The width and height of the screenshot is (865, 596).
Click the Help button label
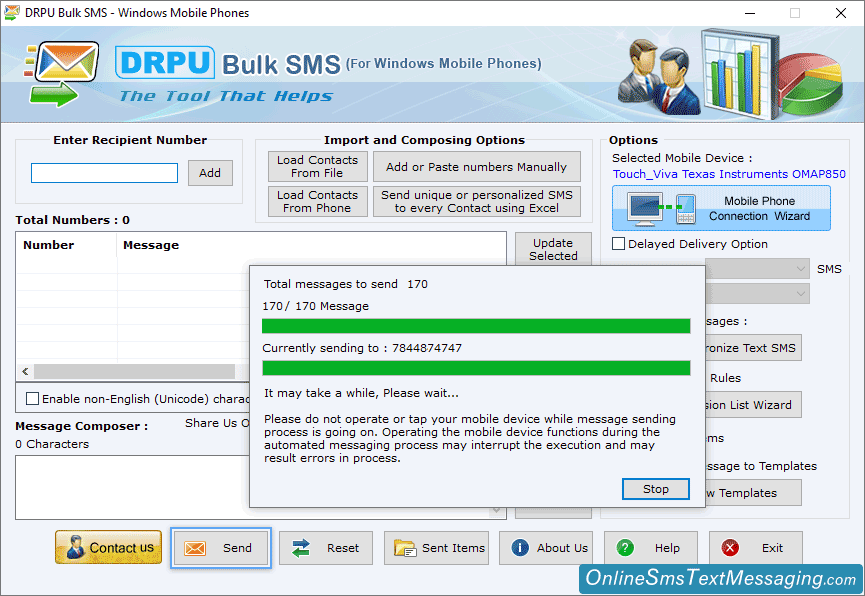[x=667, y=548]
